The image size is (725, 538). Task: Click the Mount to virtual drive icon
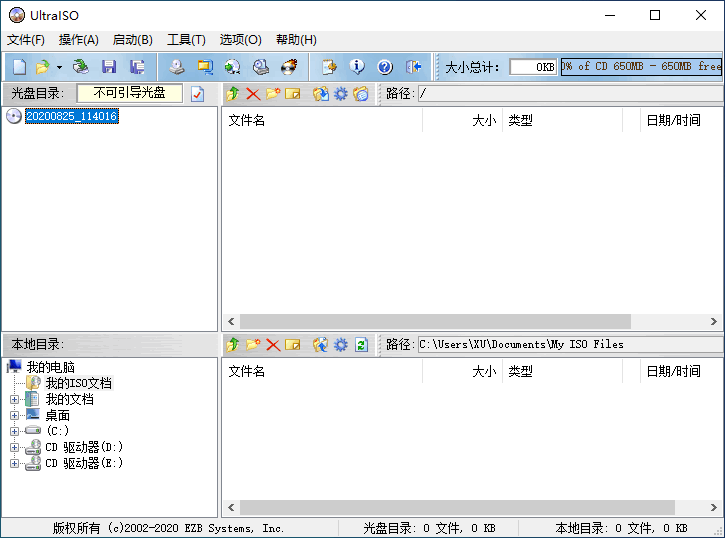[x=261, y=67]
